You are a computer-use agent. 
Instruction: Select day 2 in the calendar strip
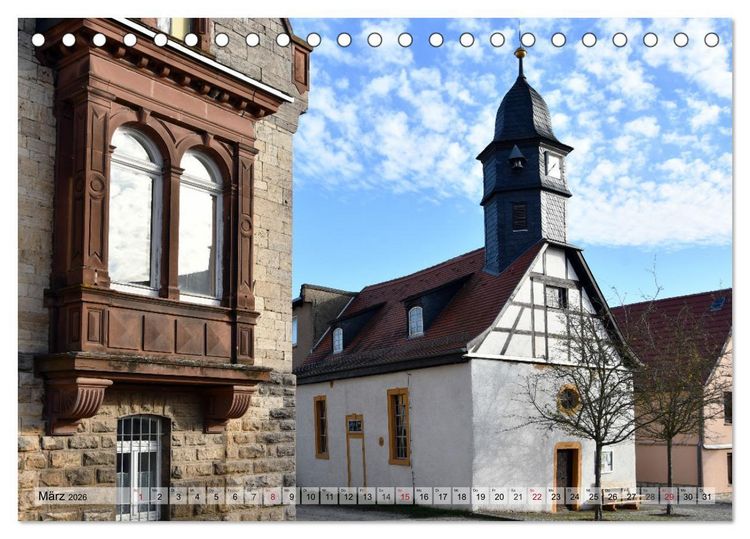(x=159, y=496)
